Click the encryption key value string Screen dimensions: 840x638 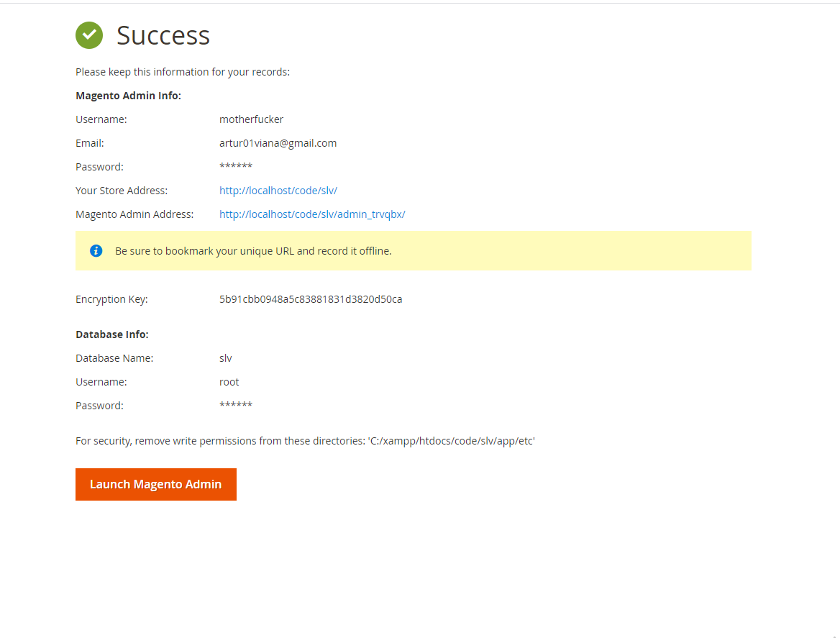[x=311, y=299]
